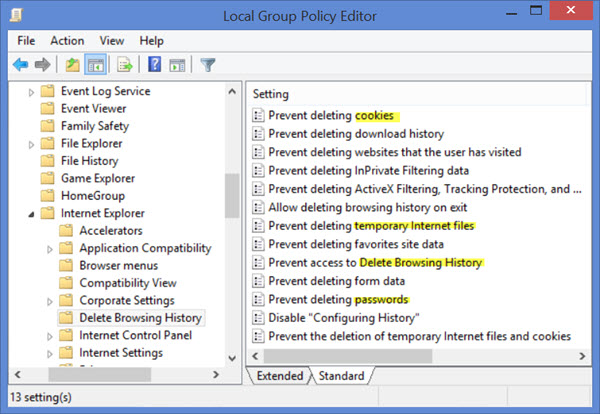600x414 pixels.
Task: Click tree pane horizontal scroll right arrow
Action: (x=216, y=374)
